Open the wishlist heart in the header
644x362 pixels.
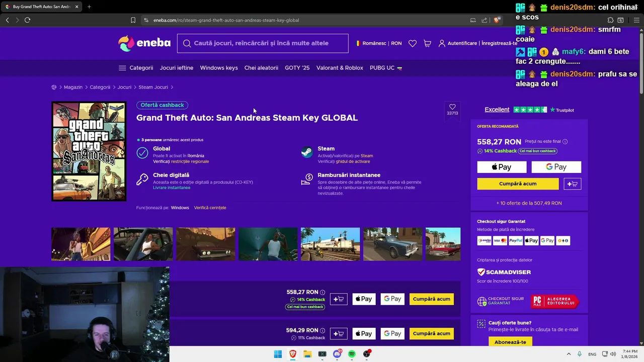click(x=413, y=43)
